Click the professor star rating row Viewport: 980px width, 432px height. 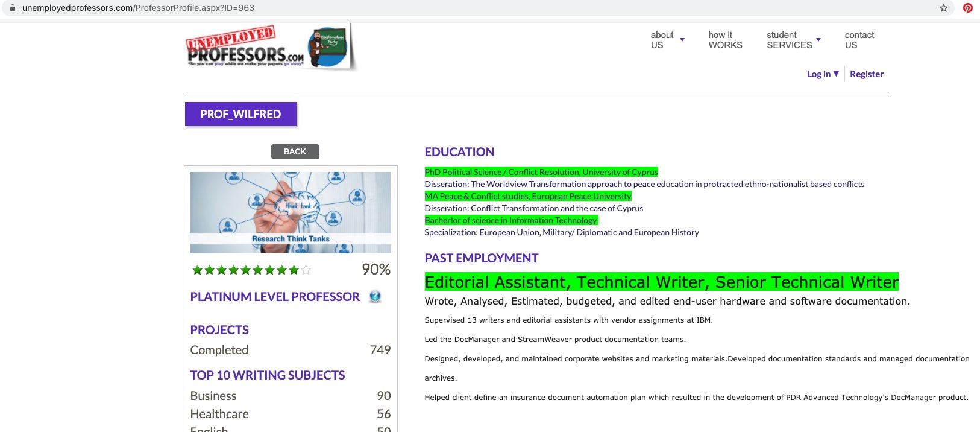click(251, 270)
